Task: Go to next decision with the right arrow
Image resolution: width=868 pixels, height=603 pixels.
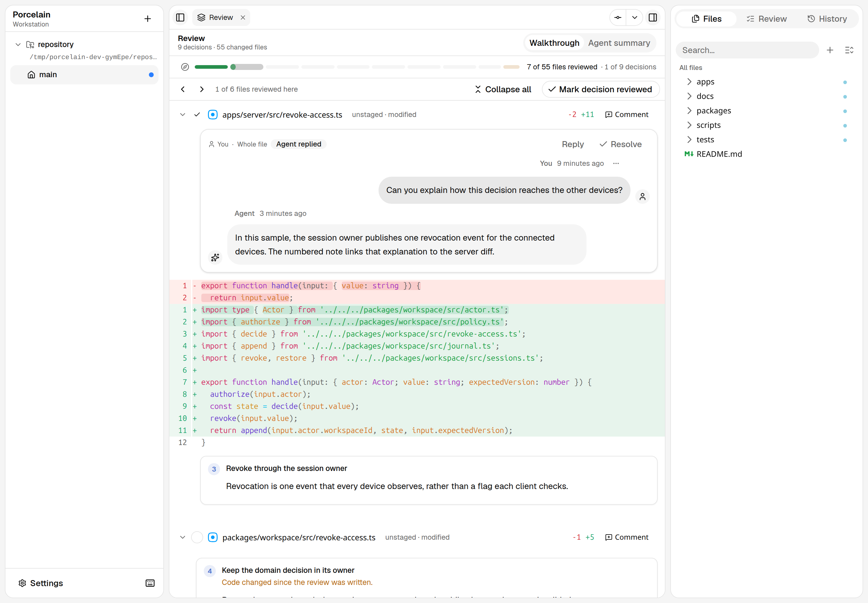Action: [x=202, y=89]
